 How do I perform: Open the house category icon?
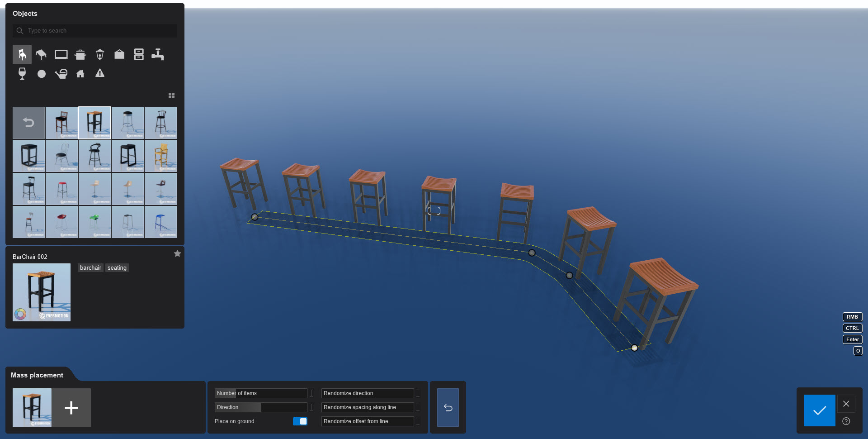click(x=80, y=73)
